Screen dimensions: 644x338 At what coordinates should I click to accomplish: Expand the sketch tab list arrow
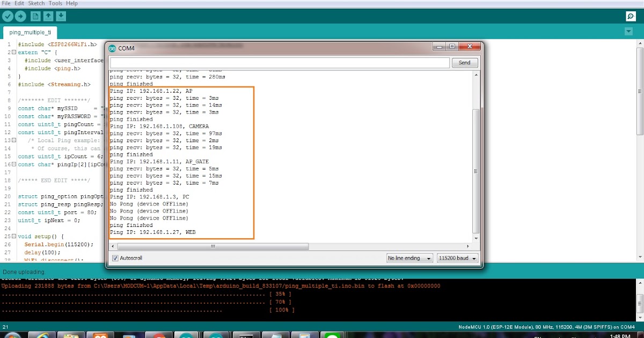click(628, 32)
